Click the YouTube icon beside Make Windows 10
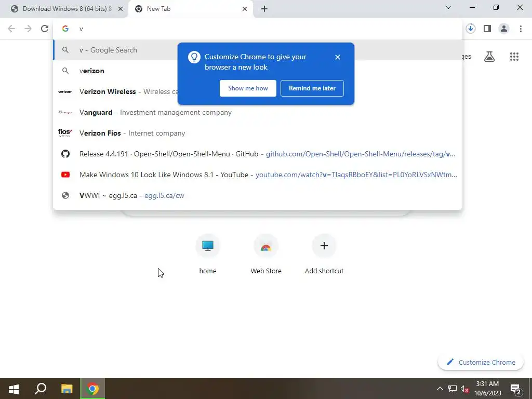 tap(65, 175)
